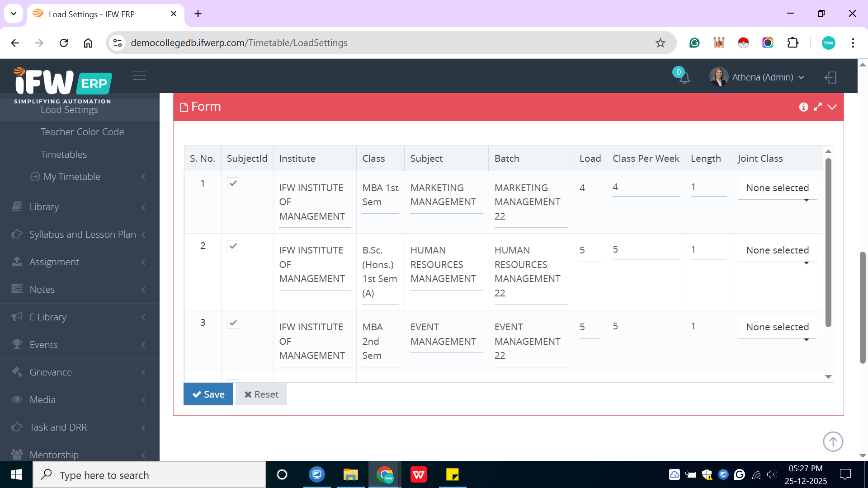The image size is (868, 488).
Task: Click Class Per Week field in row 2
Action: tap(645, 250)
